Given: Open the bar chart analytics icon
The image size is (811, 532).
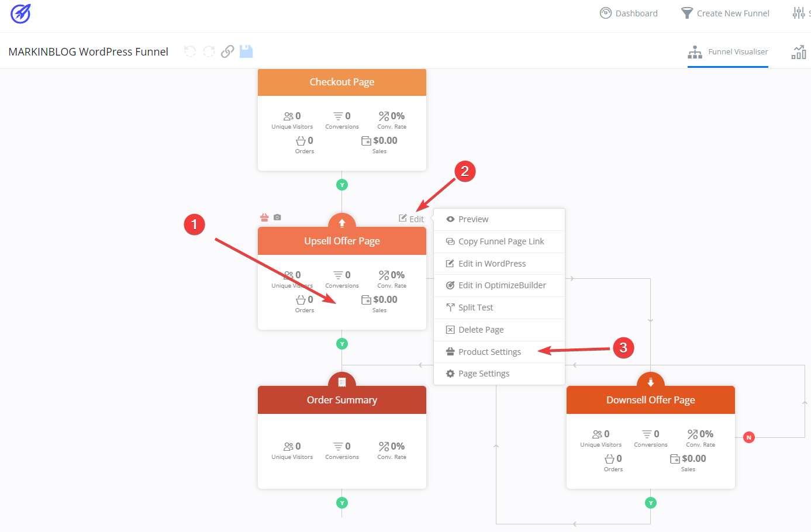Looking at the screenshot, I should [x=798, y=52].
